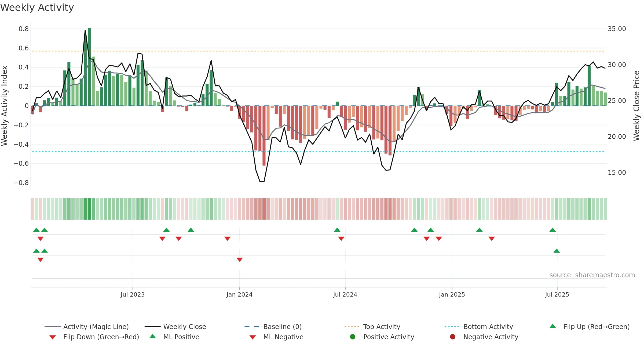The image size is (644, 362).
Task: Click the 0.8 activity axis label
Action: [24, 29]
